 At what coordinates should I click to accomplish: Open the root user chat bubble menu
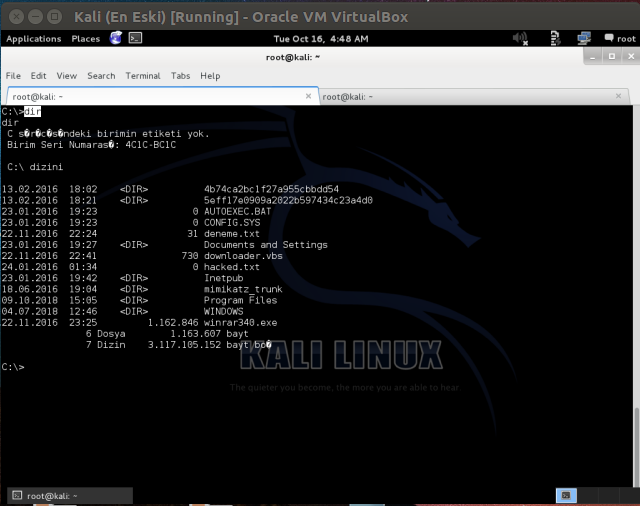click(x=620, y=38)
